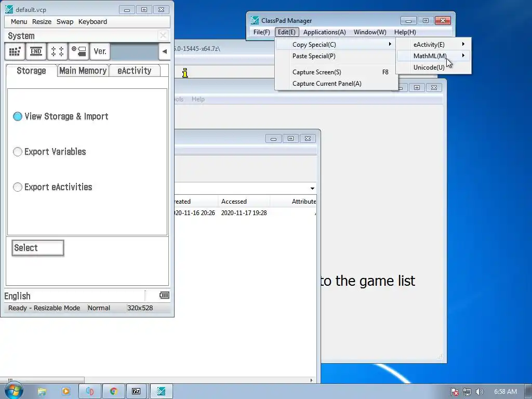Open Google Chrome from the taskbar
Screen dimensions: 532x399
pyautogui.click(x=114, y=392)
